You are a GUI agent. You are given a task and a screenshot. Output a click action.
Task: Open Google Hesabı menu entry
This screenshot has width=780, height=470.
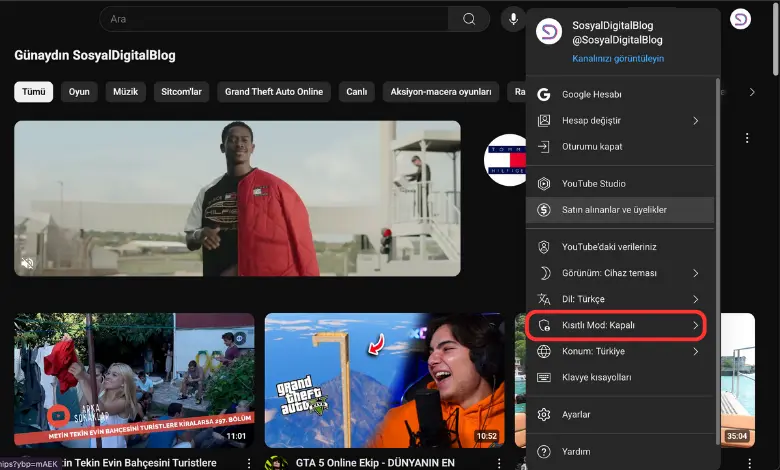620,94
